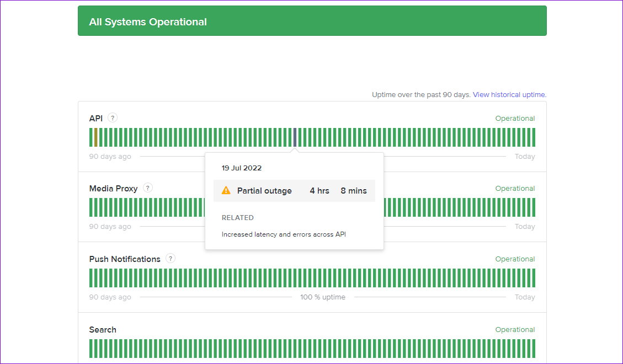Open the Push Notifications help question mark icon
623x364 pixels.
[x=171, y=259]
